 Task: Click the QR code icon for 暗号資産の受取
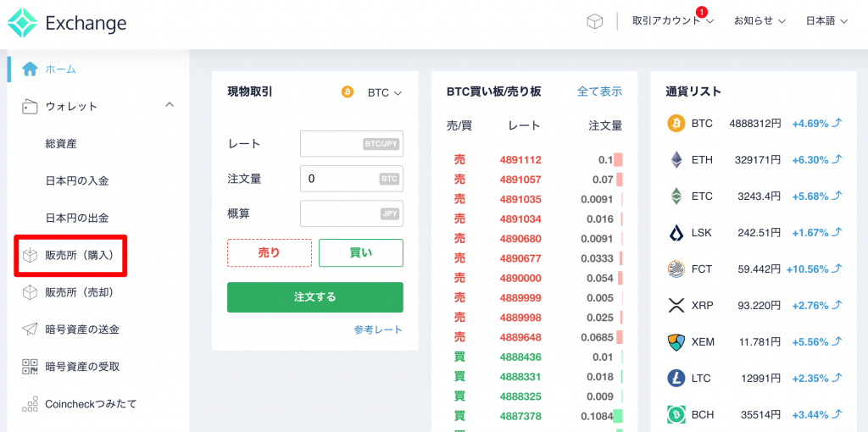[31, 367]
